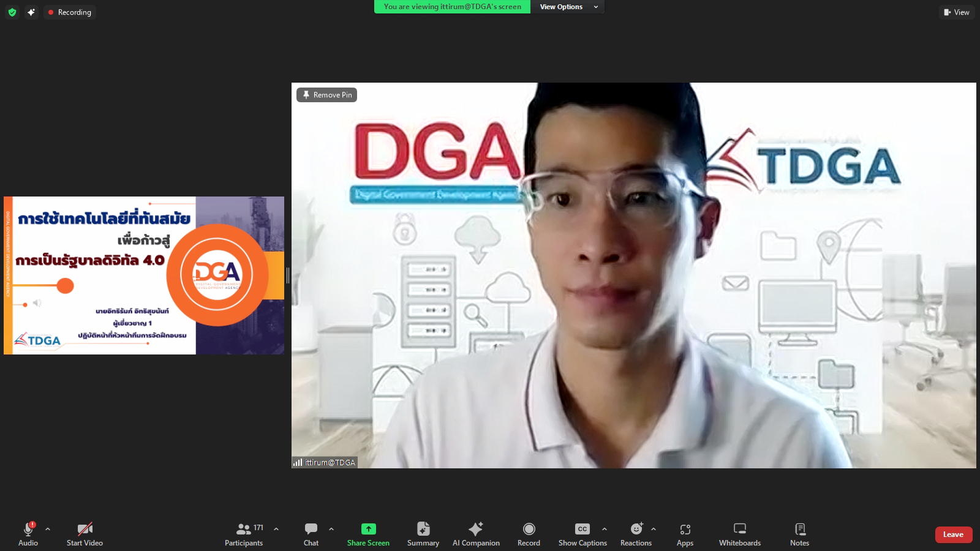Image resolution: width=980 pixels, height=551 pixels.
Task: Open the Participants panel
Action: click(x=244, y=534)
